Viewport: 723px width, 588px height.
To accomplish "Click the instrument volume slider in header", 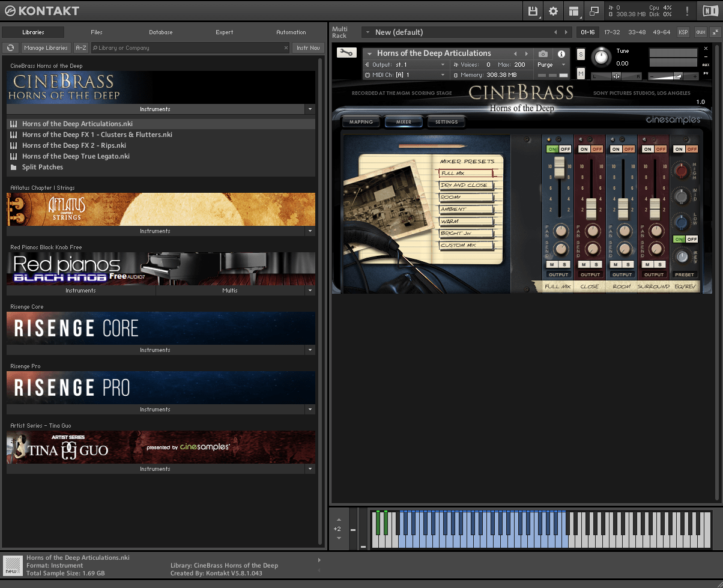I will pos(673,76).
